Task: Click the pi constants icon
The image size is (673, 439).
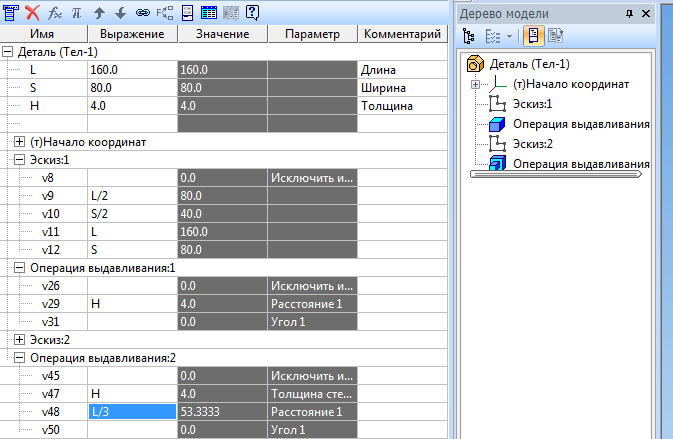Action: [x=77, y=13]
